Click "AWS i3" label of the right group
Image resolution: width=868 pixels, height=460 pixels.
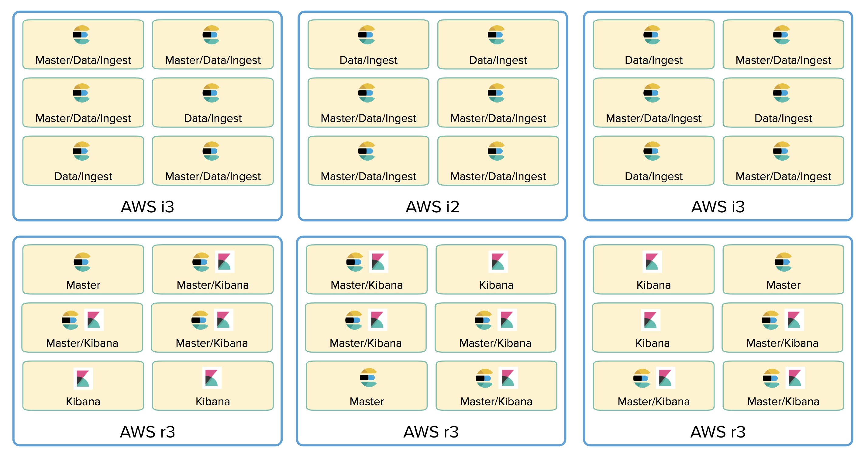point(718,207)
